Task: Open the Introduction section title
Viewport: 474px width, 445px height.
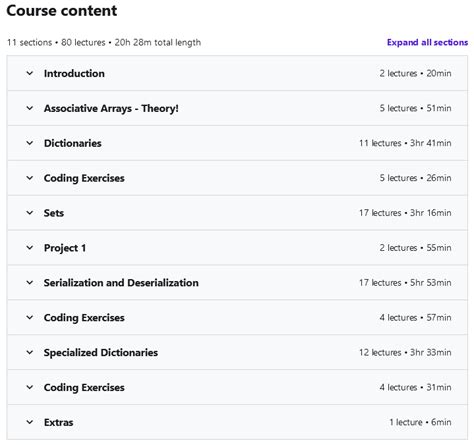Action: click(x=74, y=73)
